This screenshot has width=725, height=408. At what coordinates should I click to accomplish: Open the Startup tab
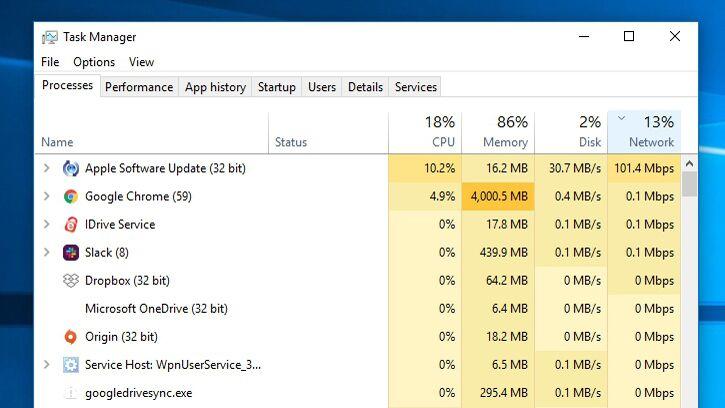point(276,87)
